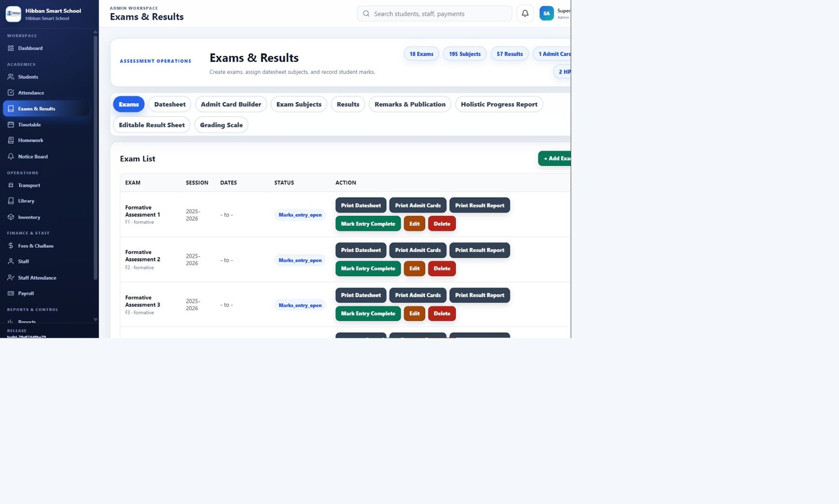This screenshot has width=839, height=504.
Task: Click the search magnifier icon
Action: tap(366, 14)
